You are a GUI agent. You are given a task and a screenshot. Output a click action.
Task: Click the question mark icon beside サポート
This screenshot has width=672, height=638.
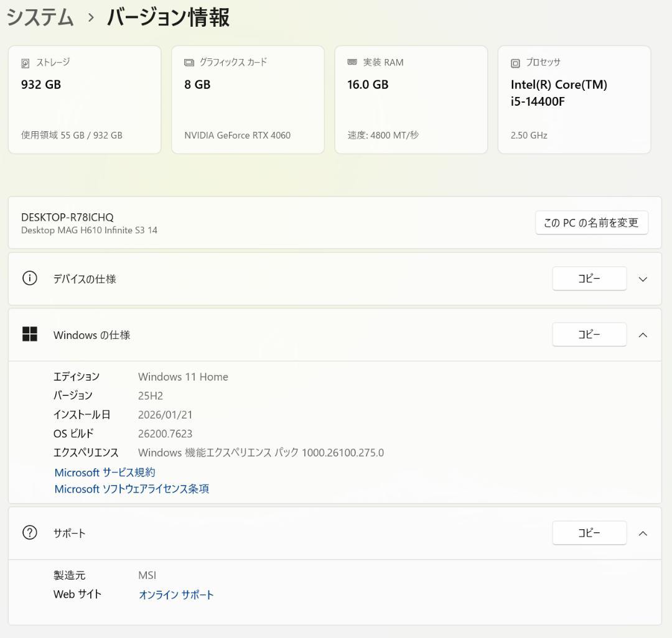(30, 532)
